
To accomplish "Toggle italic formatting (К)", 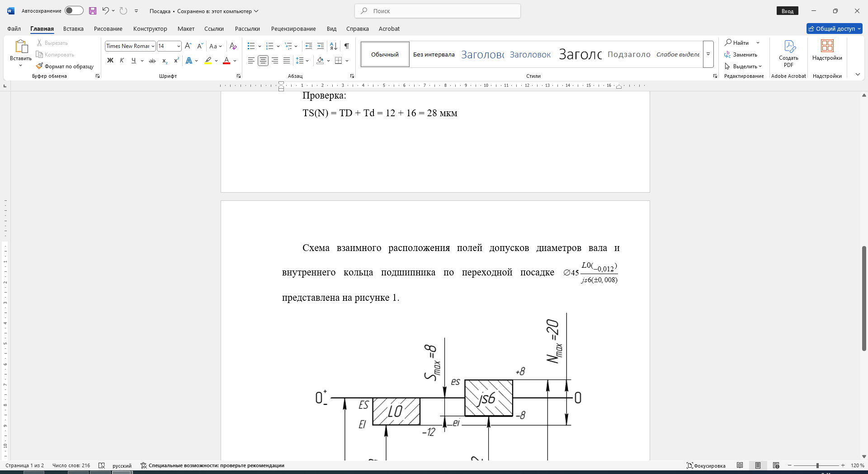I will (x=122, y=61).
